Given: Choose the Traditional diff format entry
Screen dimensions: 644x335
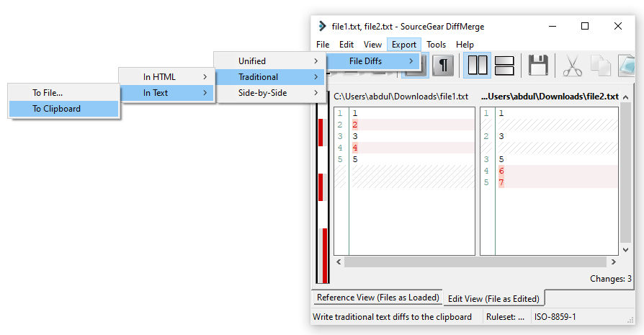Looking at the screenshot, I should [x=269, y=77].
